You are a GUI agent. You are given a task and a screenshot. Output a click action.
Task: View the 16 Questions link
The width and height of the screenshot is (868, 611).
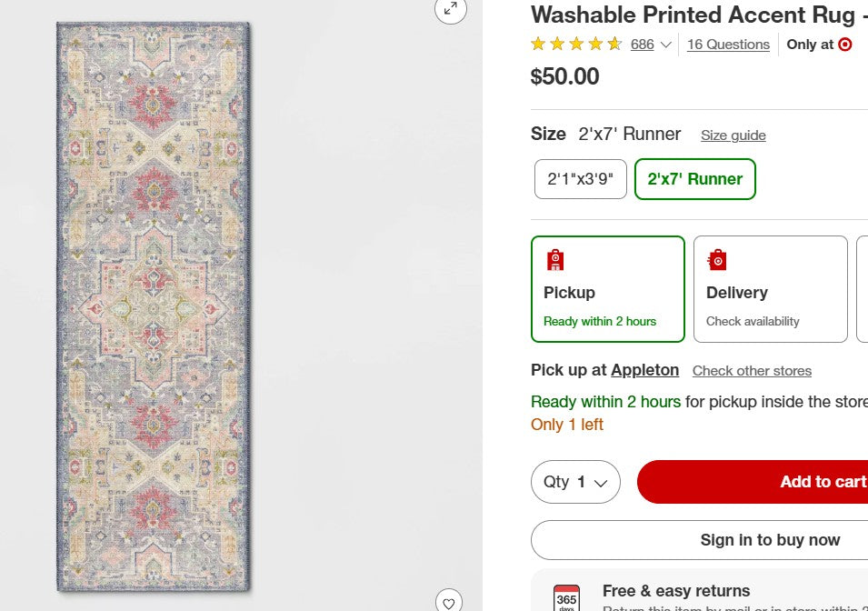[x=728, y=44]
